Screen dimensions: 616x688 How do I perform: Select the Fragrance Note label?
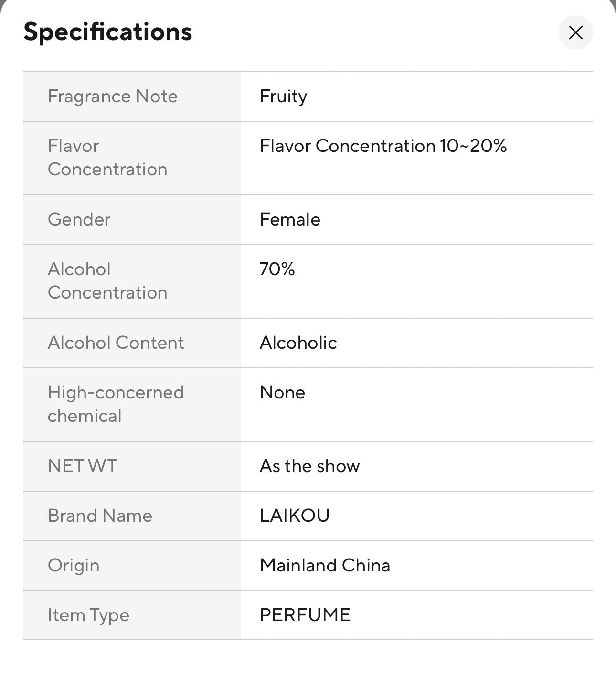click(x=113, y=96)
